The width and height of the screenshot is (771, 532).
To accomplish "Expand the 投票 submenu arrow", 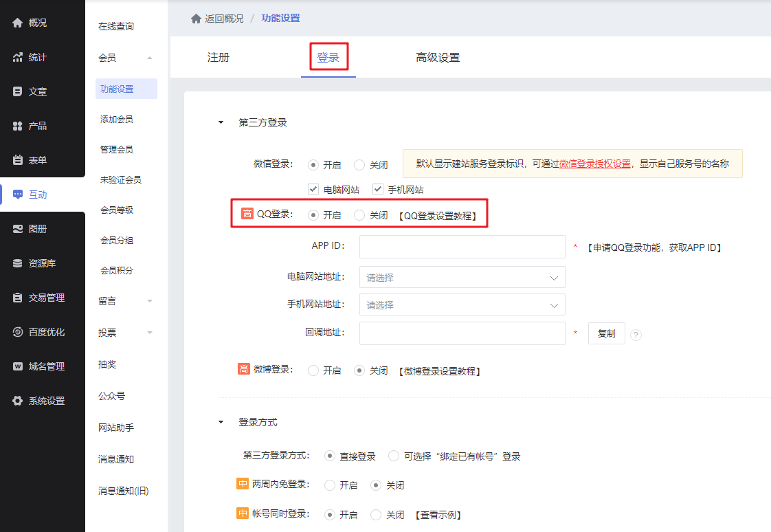I will (150, 333).
